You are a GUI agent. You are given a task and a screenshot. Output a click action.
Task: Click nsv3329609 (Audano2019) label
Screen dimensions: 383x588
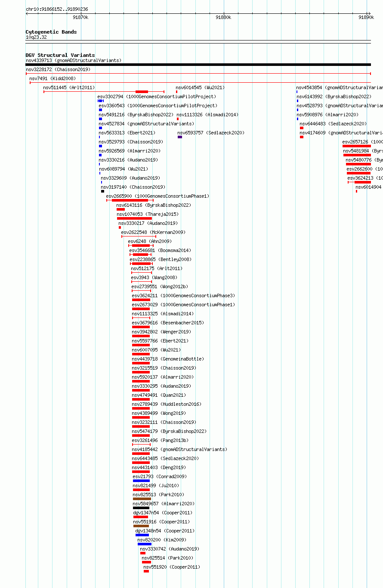(x=130, y=178)
